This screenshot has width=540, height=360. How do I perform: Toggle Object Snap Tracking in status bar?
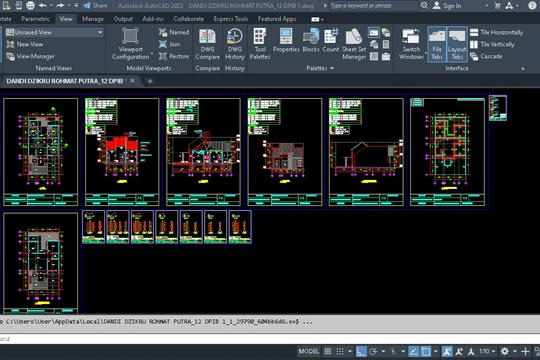tap(414, 351)
